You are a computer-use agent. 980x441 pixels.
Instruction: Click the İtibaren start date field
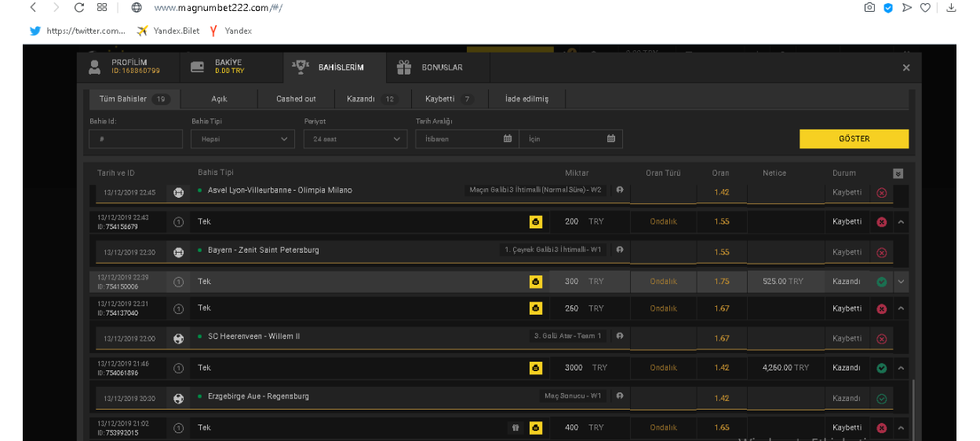pyautogui.click(x=466, y=139)
